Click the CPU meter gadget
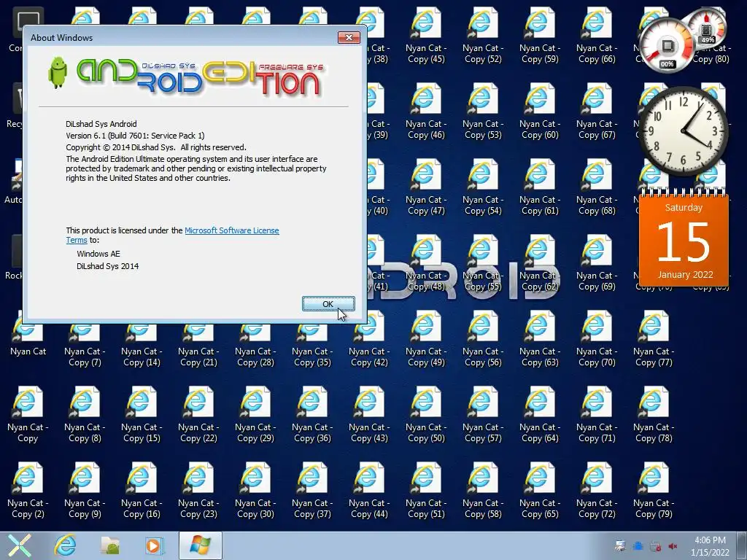Image resolution: width=747 pixels, height=560 pixels. (x=667, y=46)
